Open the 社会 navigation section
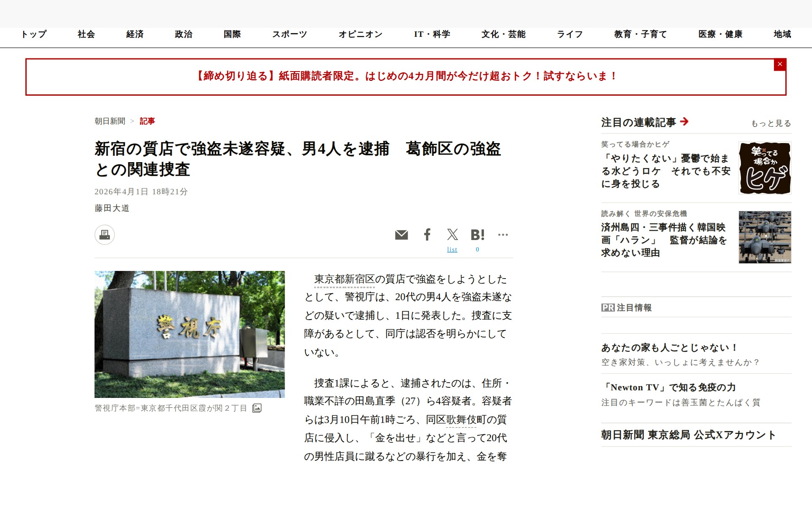 click(86, 34)
